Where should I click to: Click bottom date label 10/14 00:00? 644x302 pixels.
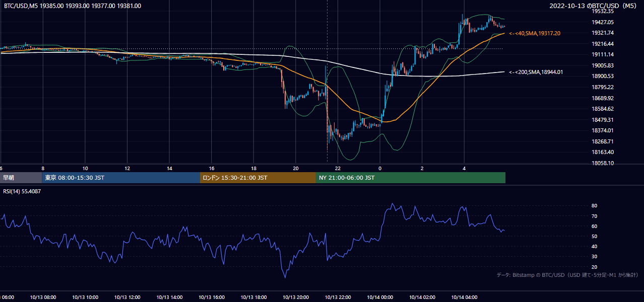[380, 297]
